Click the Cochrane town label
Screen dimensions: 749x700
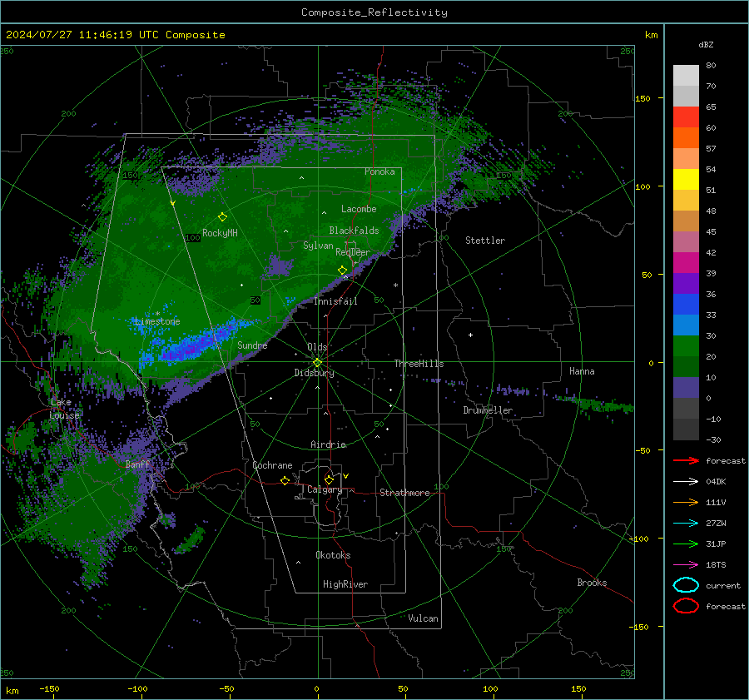click(x=272, y=465)
